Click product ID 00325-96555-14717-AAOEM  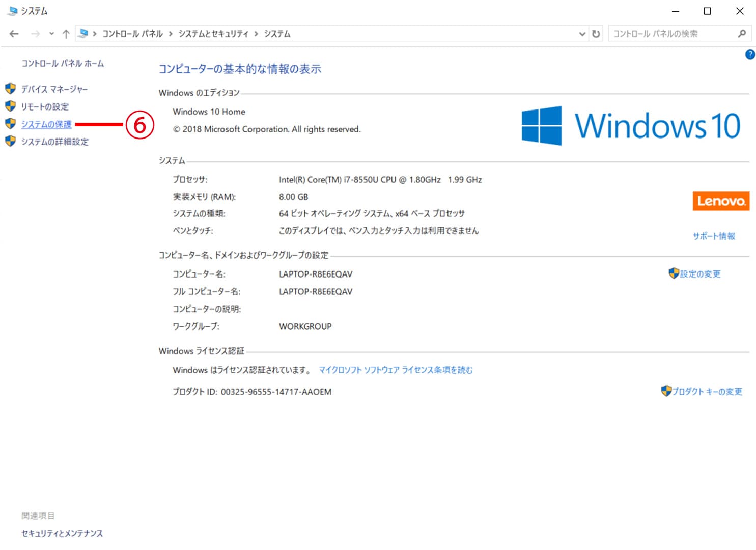pyautogui.click(x=276, y=392)
